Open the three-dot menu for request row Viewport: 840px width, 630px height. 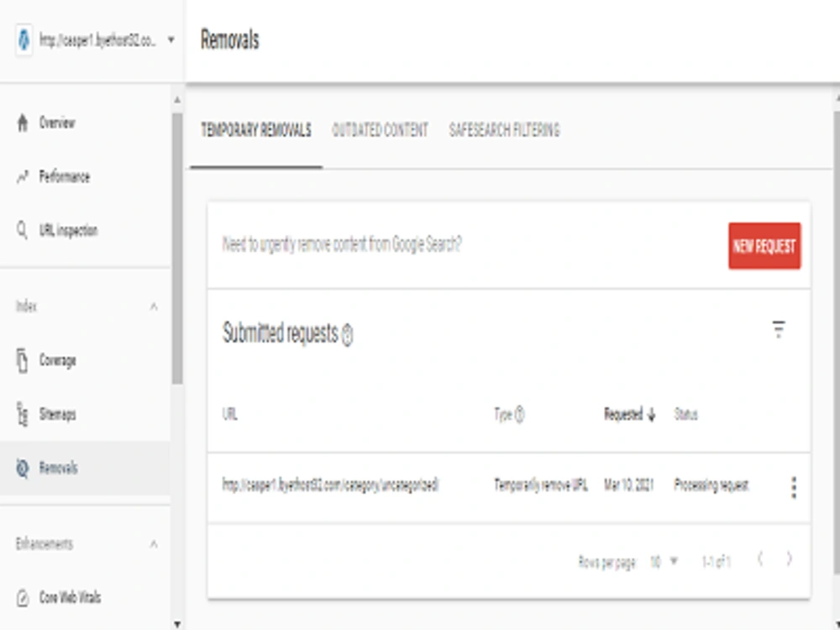coord(794,487)
